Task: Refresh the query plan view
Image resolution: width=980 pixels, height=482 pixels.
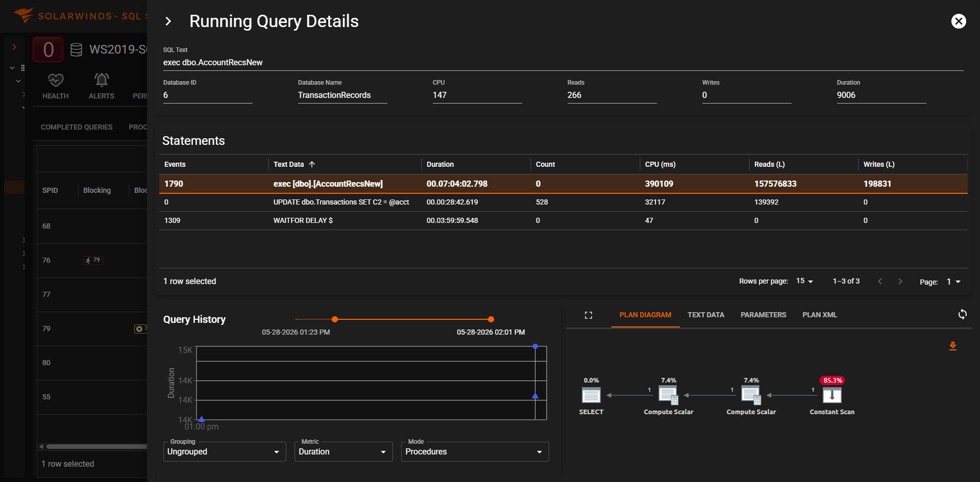Action: point(962,314)
